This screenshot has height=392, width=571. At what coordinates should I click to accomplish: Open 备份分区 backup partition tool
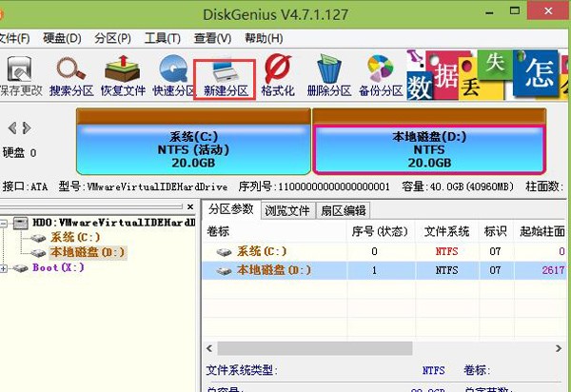(381, 76)
